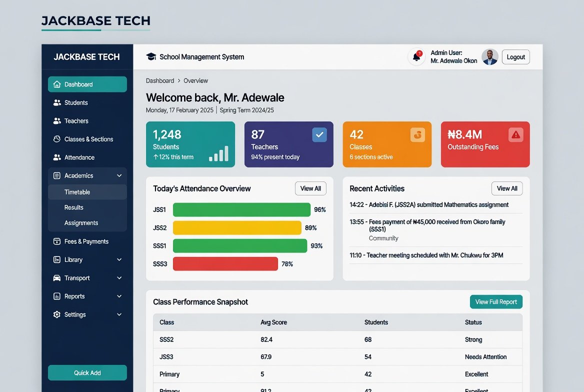Collapse the Academics menu chevron

pos(119,175)
